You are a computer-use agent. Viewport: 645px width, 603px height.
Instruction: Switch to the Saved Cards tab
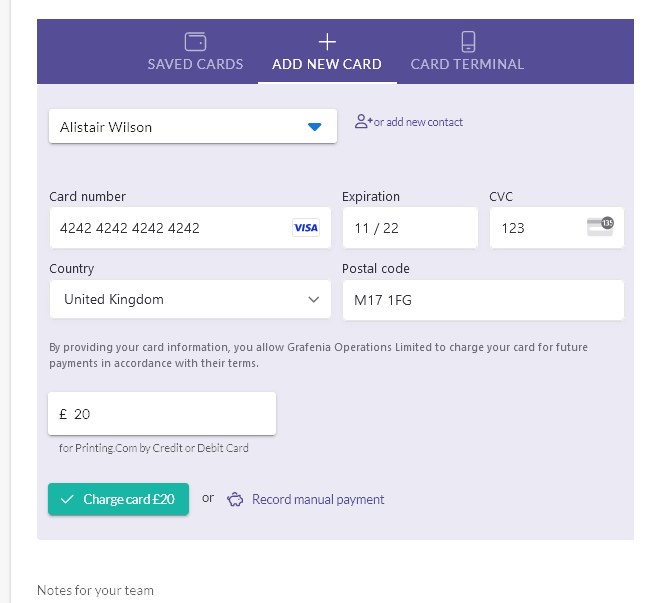[x=195, y=52]
